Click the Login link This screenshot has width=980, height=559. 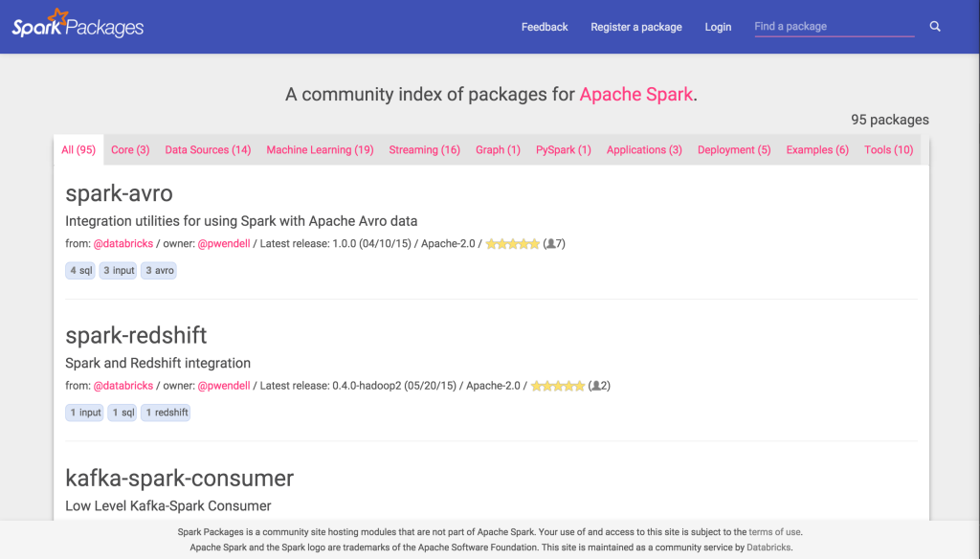click(x=718, y=27)
